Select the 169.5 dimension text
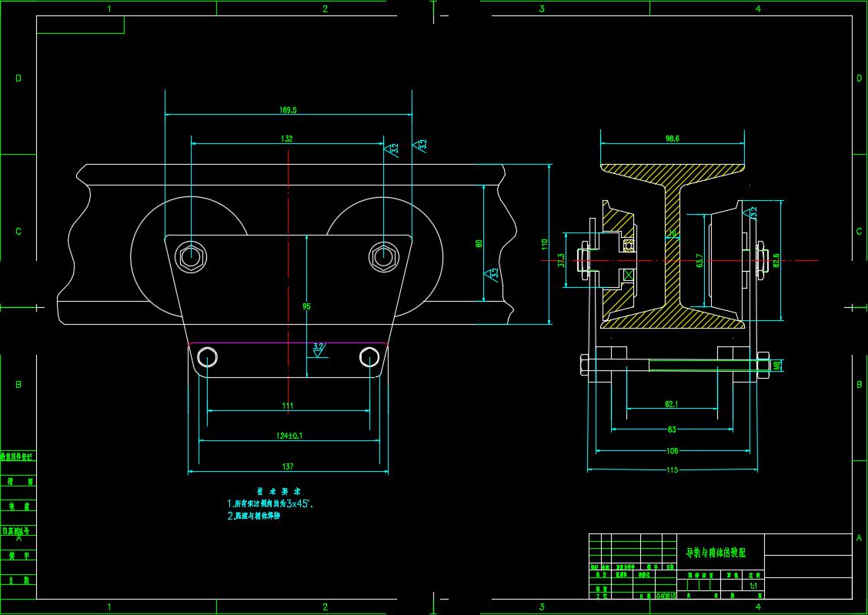 pos(289,110)
